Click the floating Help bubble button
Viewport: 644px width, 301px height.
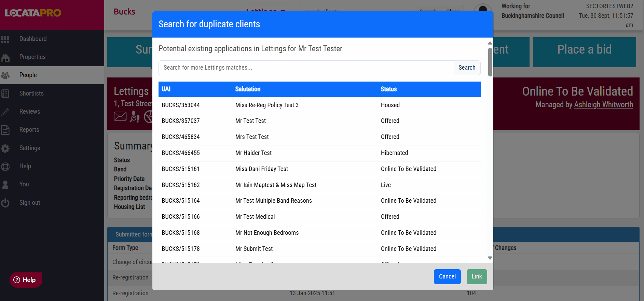click(26, 280)
